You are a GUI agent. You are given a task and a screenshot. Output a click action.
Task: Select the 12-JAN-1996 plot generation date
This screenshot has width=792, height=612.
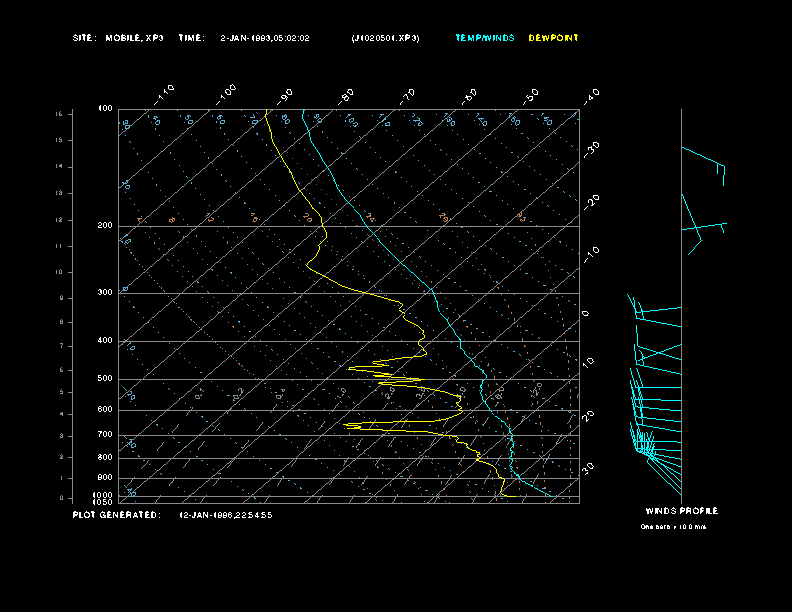(226, 515)
